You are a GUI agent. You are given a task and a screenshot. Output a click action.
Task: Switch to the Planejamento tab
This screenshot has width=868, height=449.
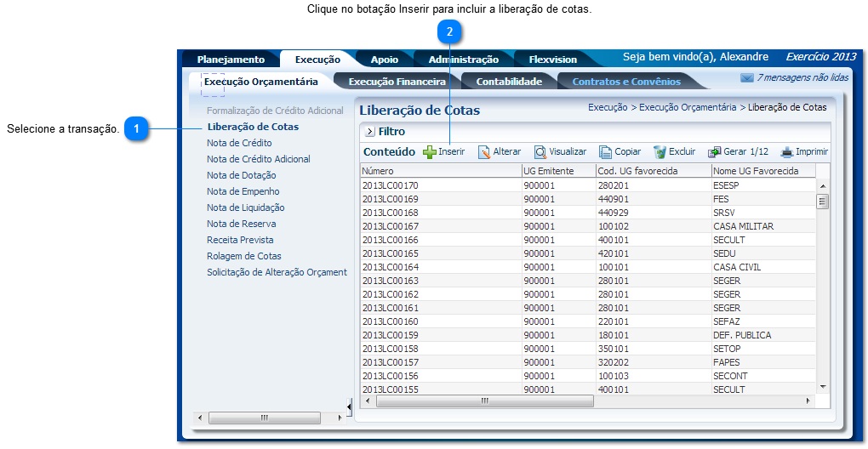[x=231, y=60]
